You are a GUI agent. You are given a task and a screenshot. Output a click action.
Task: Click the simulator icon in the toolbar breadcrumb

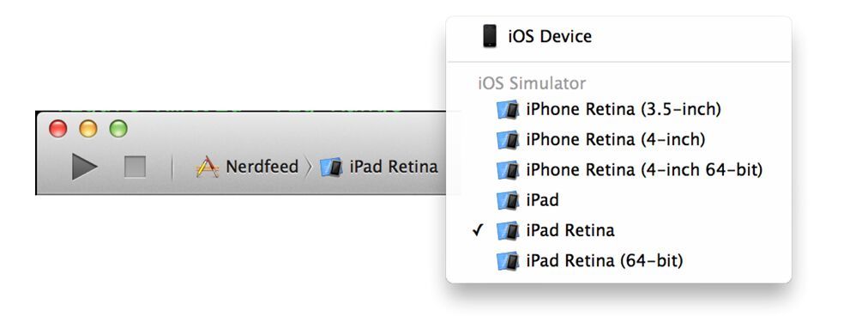pos(331,167)
